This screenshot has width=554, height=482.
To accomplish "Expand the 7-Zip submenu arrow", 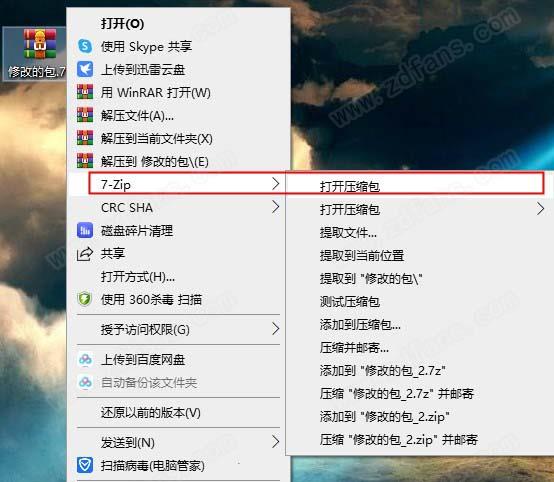I will pos(276,184).
